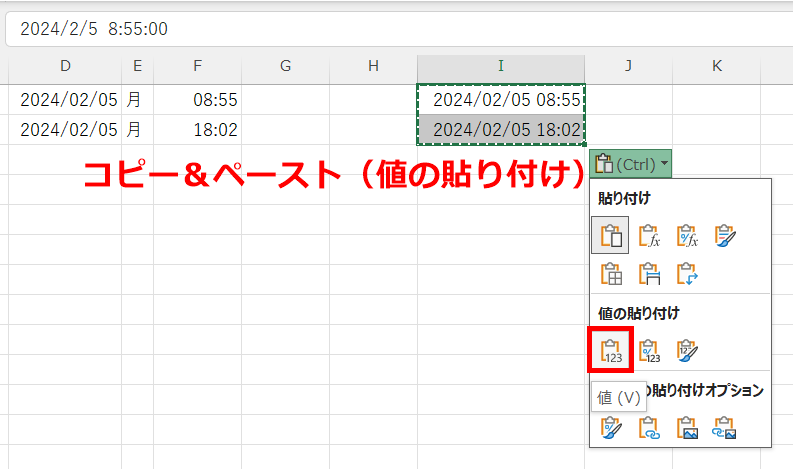Click the Transpose paste icon
Viewport: 793px width, 469px height.
coord(687,273)
